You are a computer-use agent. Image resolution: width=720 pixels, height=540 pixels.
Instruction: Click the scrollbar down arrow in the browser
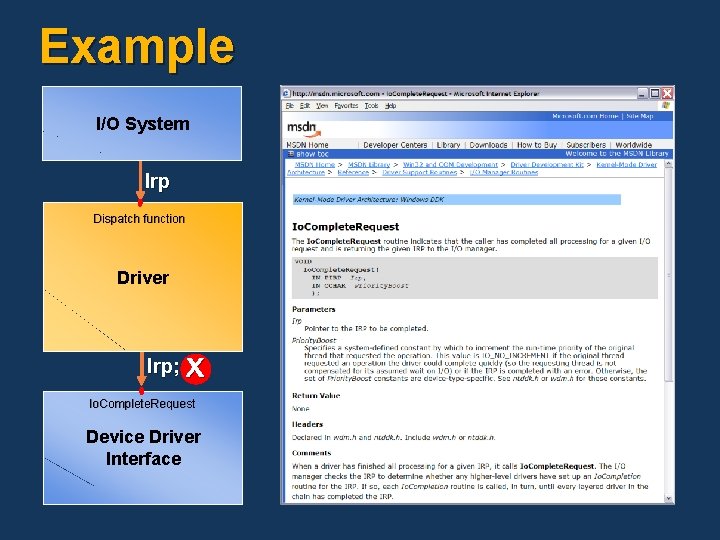pos(669,498)
